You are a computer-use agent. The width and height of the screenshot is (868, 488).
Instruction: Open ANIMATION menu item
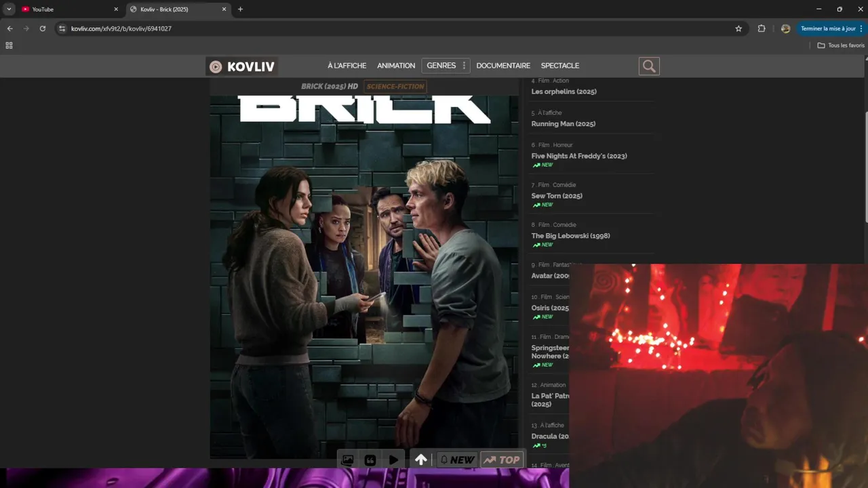[396, 66]
